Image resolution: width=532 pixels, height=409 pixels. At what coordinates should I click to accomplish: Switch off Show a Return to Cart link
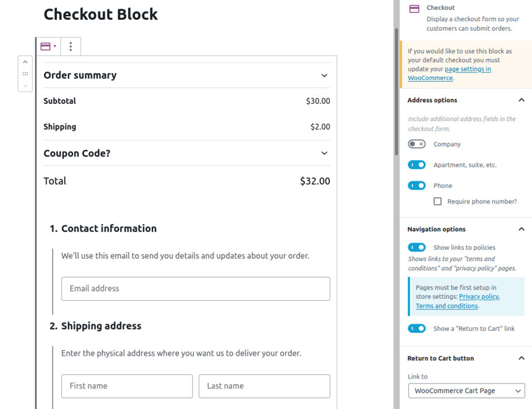[417, 328]
